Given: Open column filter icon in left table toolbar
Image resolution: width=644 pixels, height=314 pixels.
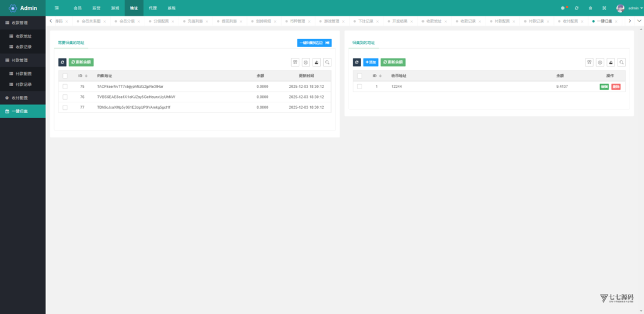Looking at the screenshot, I should pos(295,62).
